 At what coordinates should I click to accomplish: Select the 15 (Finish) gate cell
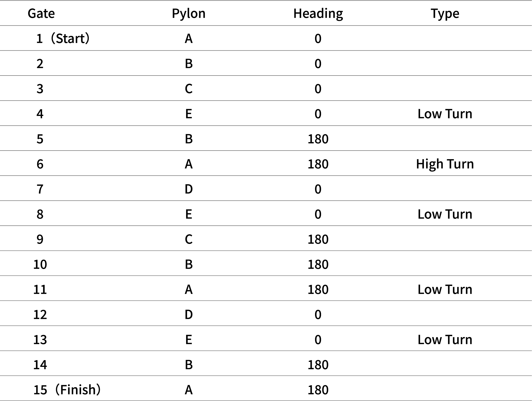67,389
